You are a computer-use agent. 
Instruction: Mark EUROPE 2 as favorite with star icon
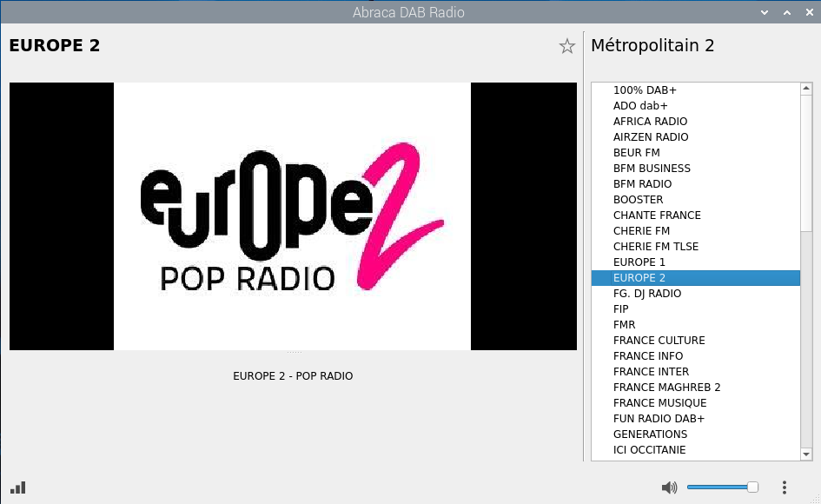point(567,46)
